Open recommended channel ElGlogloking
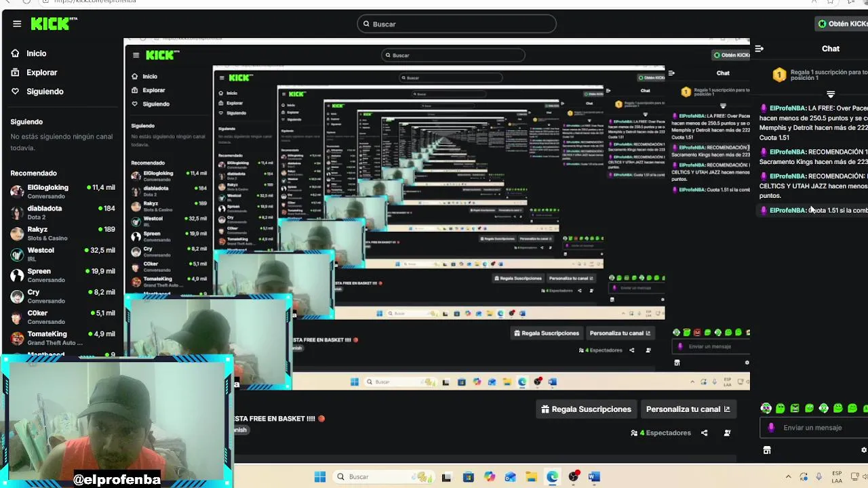 coord(62,191)
